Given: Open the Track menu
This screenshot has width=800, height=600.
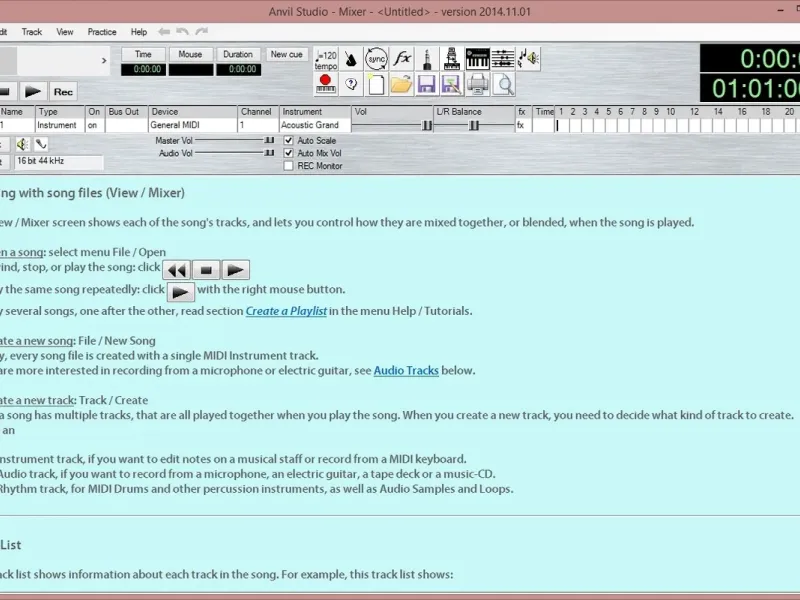Looking at the screenshot, I should coord(32,32).
